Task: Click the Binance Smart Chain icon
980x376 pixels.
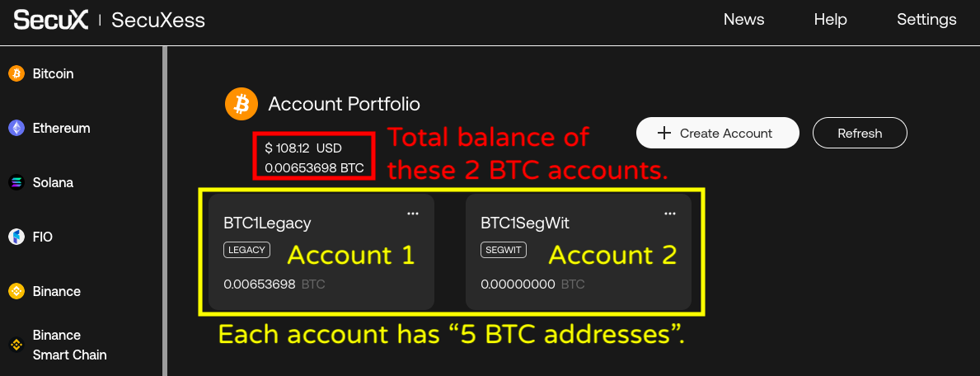Action: (x=16, y=345)
